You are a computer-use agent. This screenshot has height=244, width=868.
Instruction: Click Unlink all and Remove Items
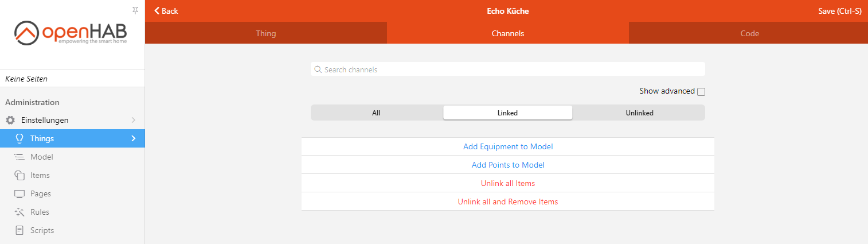[x=508, y=202]
